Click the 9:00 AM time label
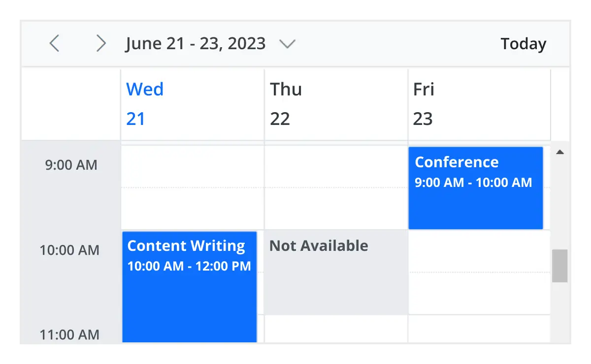The height and width of the screenshot is (364, 591). pos(70,165)
